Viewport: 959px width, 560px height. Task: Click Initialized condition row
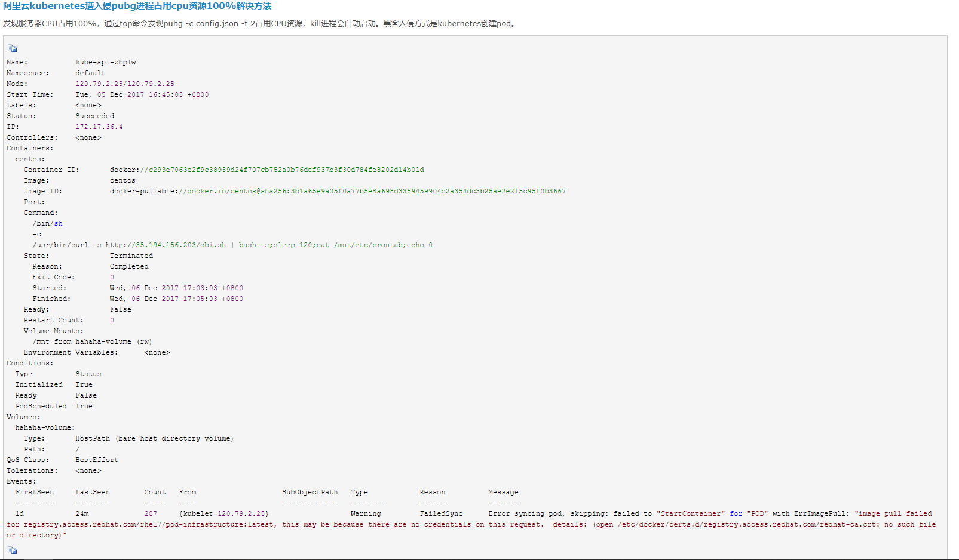coord(54,384)
